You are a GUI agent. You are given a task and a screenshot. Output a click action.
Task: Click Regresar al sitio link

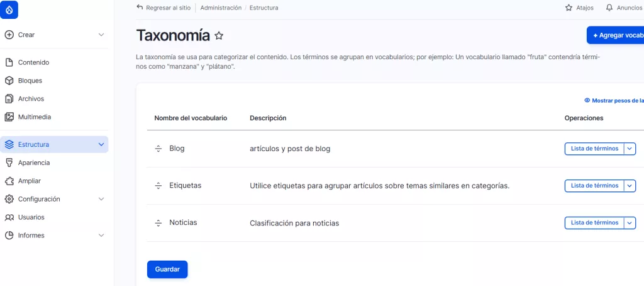[x=163, y=8]
